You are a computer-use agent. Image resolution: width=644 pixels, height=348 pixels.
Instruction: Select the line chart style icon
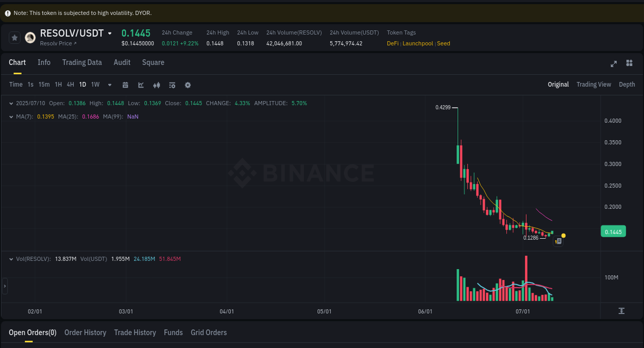[x=141, y=85]
